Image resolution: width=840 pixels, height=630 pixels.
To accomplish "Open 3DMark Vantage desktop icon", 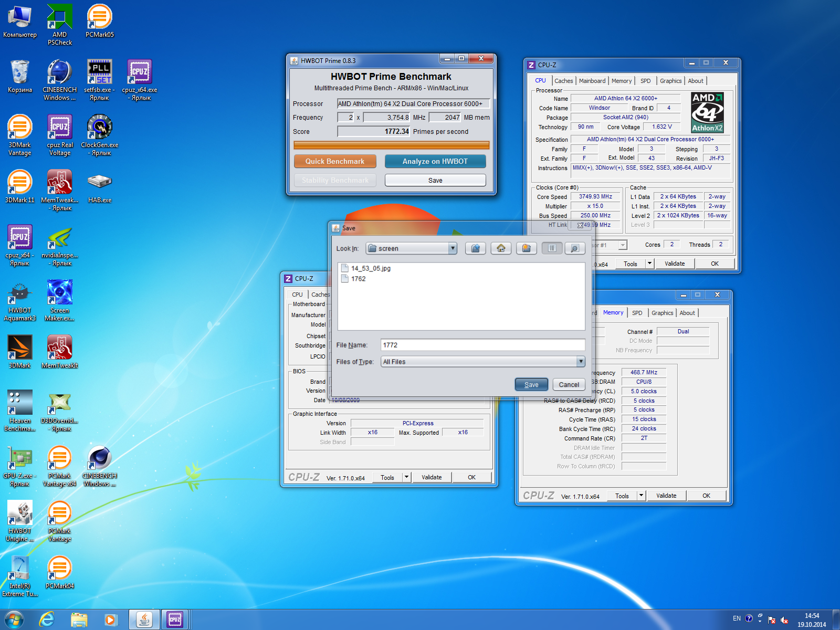I will (20, 135).
